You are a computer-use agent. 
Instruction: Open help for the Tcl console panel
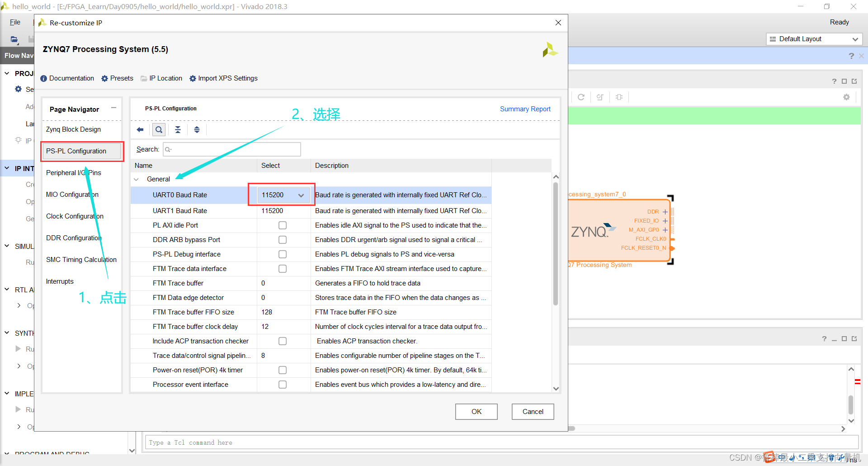click(x=824, y=338)
